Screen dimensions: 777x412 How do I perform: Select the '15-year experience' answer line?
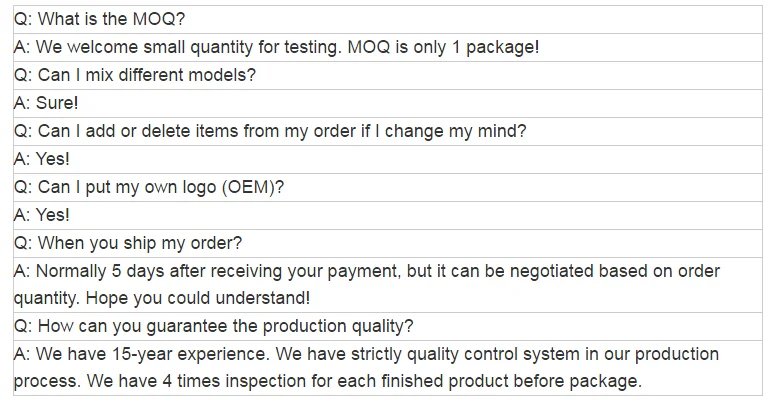366,354
